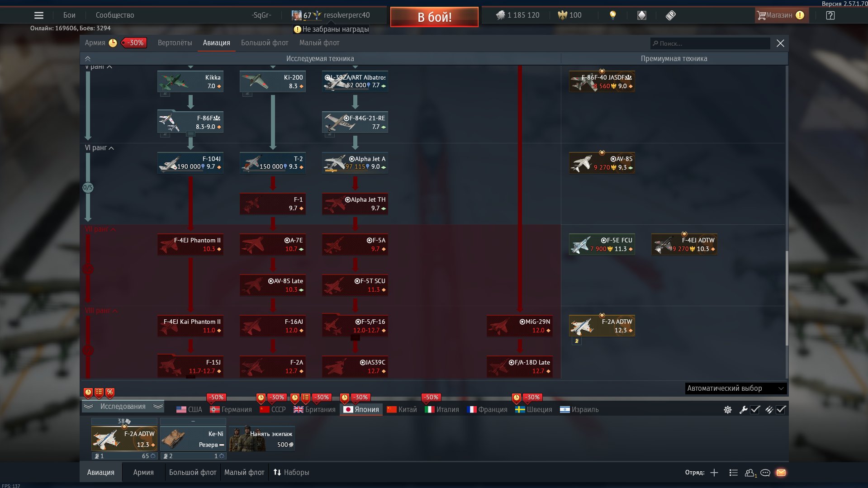Image resolution: width=868 pixels, height=488 pixels.
Task: Select the Alpha Jet TH card
Action: tap(355, 204)
